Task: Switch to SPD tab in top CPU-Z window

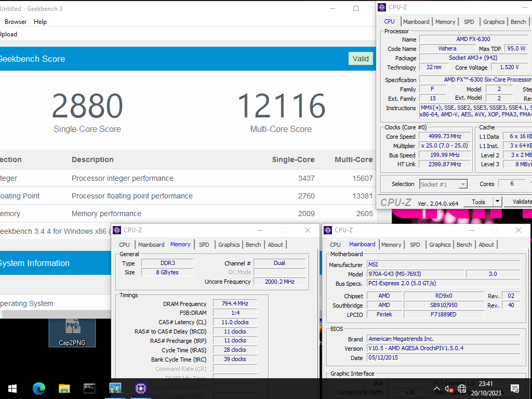Action: point(469,22)
